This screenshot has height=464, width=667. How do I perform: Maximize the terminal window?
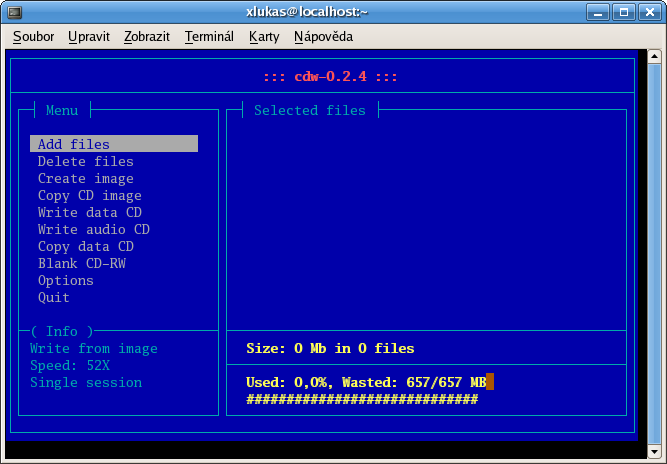pos(626,12)
